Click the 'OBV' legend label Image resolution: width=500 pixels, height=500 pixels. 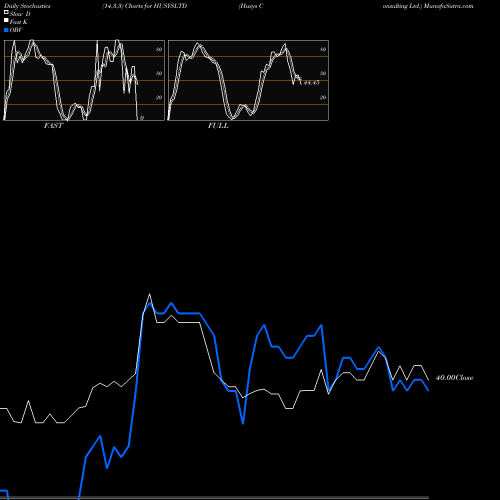[x=16, y=30]
